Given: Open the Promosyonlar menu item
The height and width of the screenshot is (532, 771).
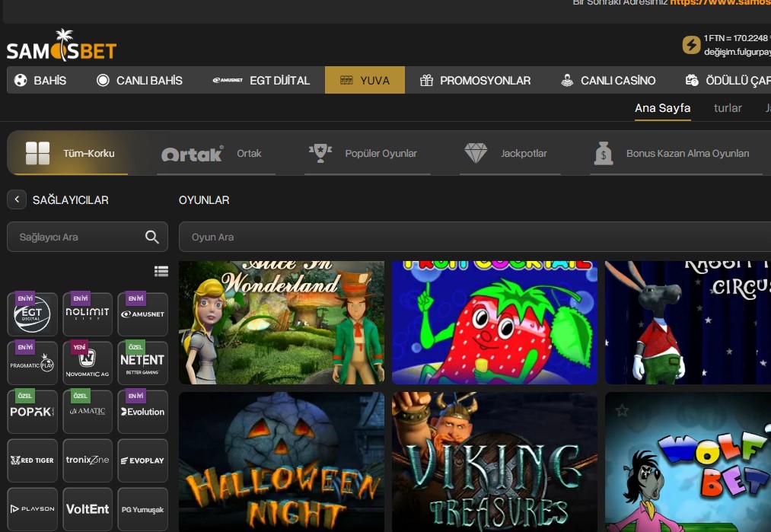Looking at the screenshot, I should coord(475,80).
